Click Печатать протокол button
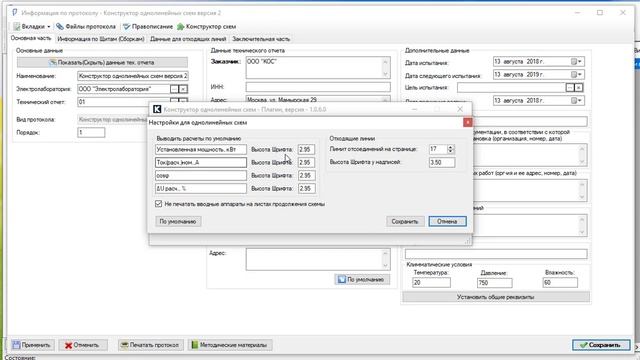Image resolution: width=640 pixels, height=360 pixels. [151, 345]
